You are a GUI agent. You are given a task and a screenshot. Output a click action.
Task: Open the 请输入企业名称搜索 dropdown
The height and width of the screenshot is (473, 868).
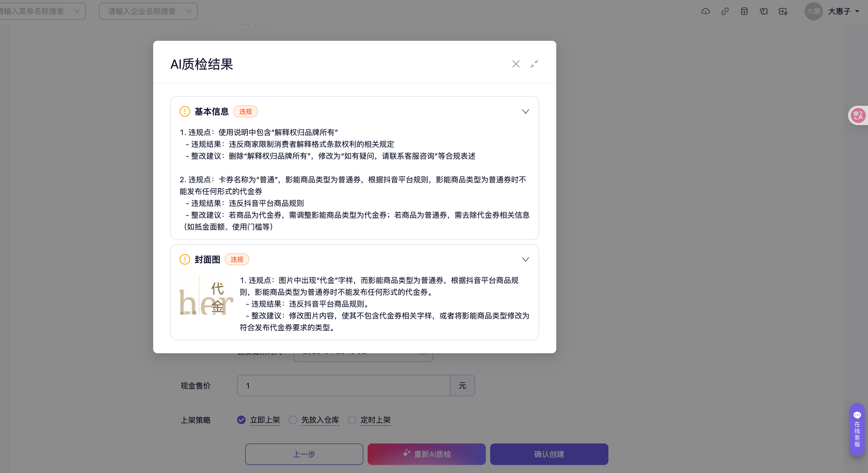pyautogui.click(x=148, y=12)
